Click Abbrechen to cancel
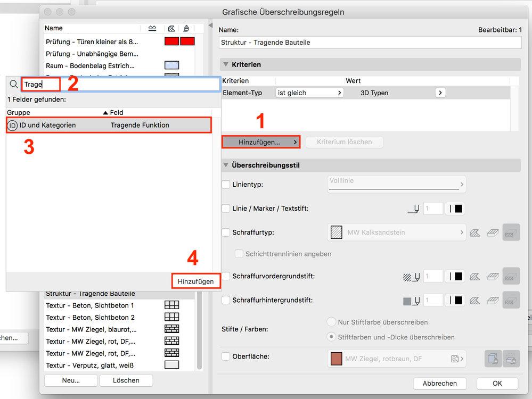This screenshot has height=399, width=532. point(440,384)
